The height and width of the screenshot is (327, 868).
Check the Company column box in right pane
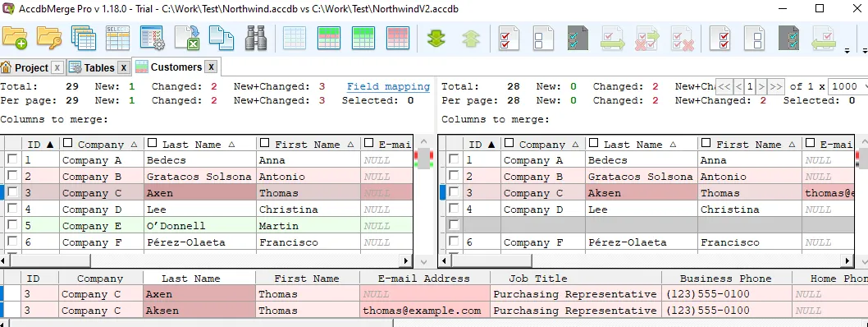pos(509,143)
